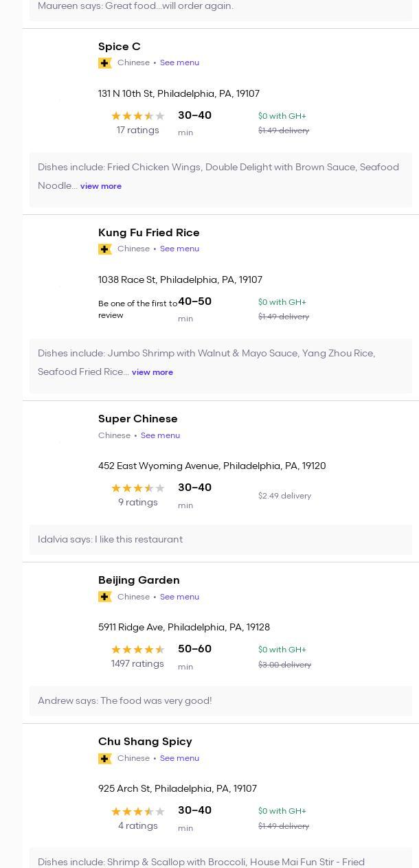419x868 pixels.
Task: Expand Kung Fu Fried Rice dishes with view more
Action: [152, 372]
